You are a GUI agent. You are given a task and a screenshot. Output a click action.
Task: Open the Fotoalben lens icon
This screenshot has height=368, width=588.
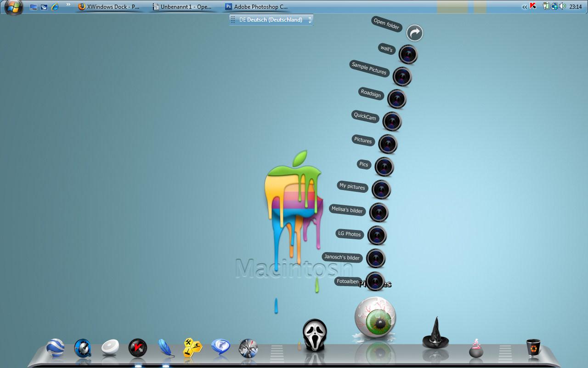tap(375, 281)
